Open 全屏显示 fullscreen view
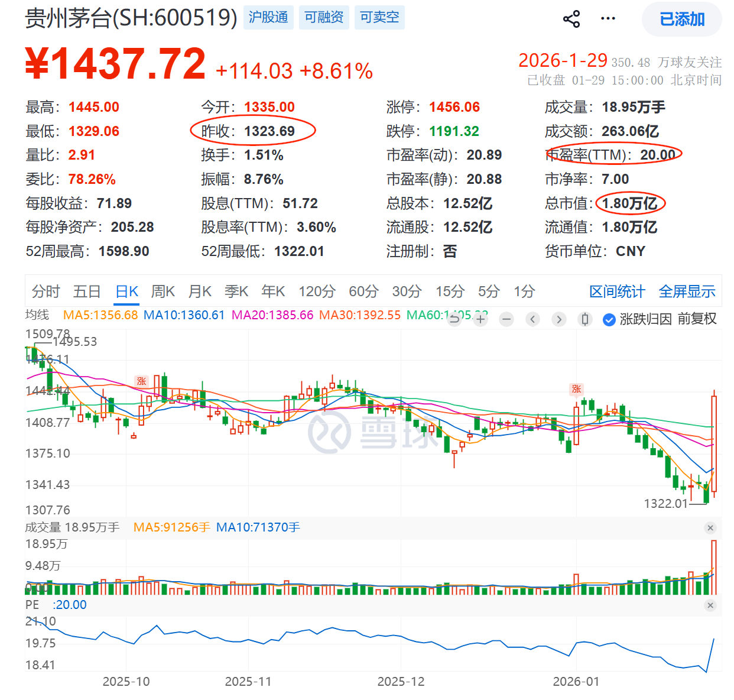Screen dimensions: 734x700 click(687, 291)
